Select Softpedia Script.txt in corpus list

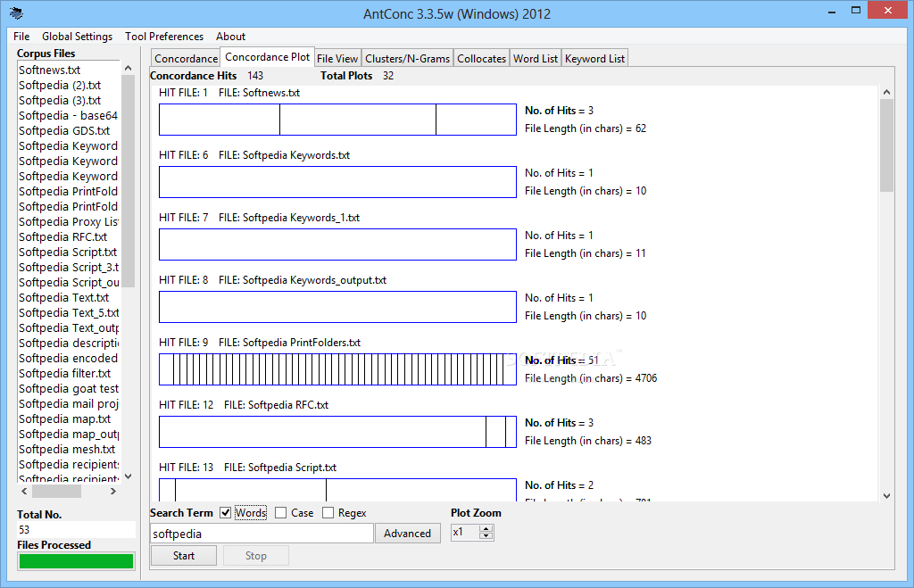tap(68, 252)
